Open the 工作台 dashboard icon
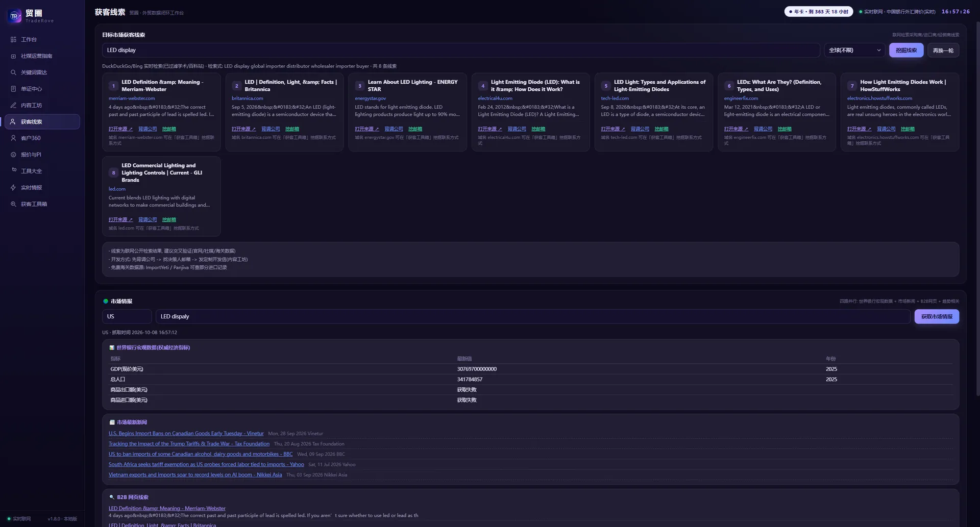The width and height of the screenshot is (980, 527). point(13,39)
